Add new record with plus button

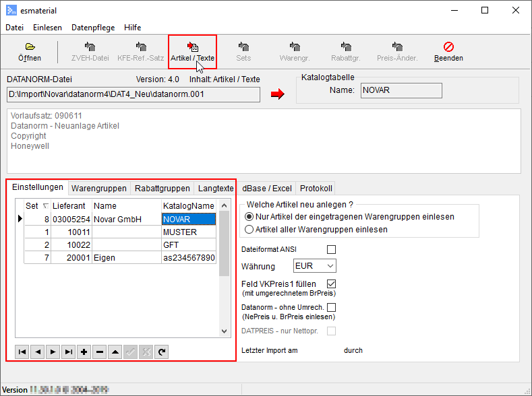(84, 352)
